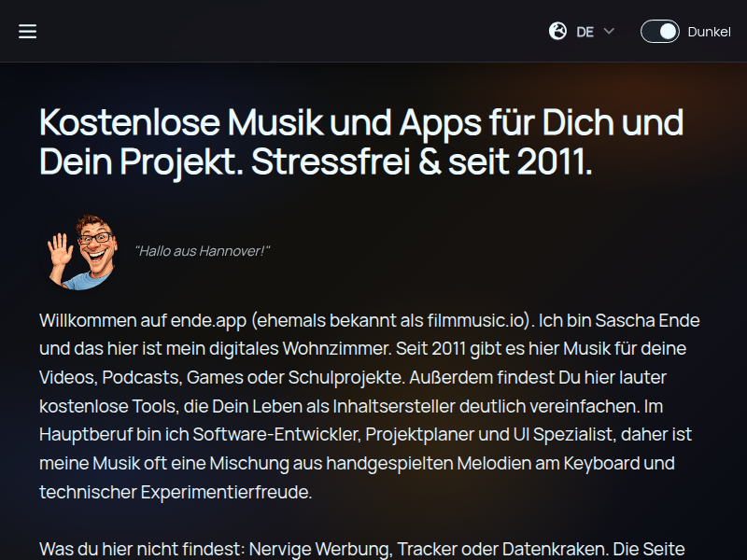The height and width of the screenshot is (560, 747).
Task: Click the word "Experimentierfreude"
Action: [x=226, y=492]
